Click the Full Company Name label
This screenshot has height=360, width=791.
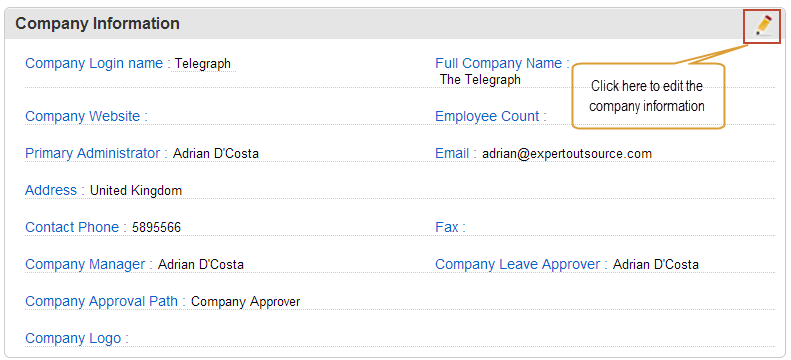tap(502, 64)
